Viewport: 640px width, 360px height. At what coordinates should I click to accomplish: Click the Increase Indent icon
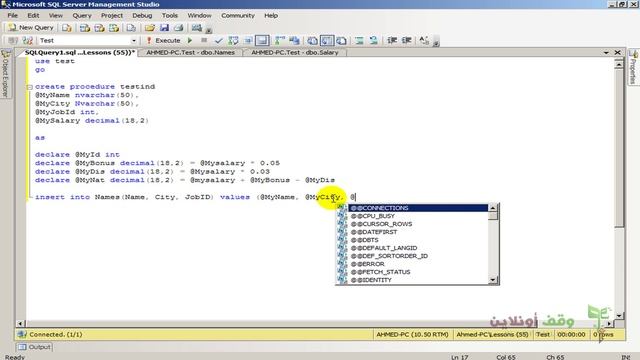pyautogui.click(x=407, y=40)
